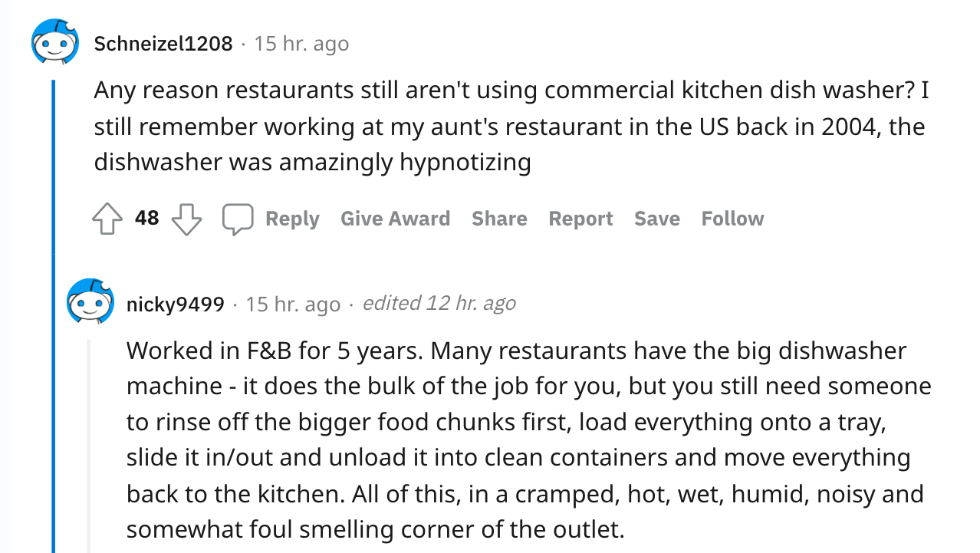The image size is (980, 553).
Task: Click the Reply text button
Action: tap(292, 219)
